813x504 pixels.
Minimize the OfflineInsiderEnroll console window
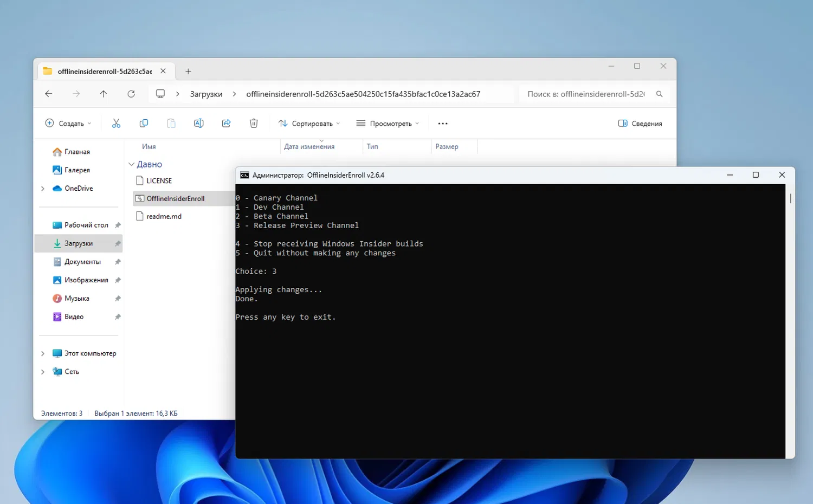tap(730, 175)
